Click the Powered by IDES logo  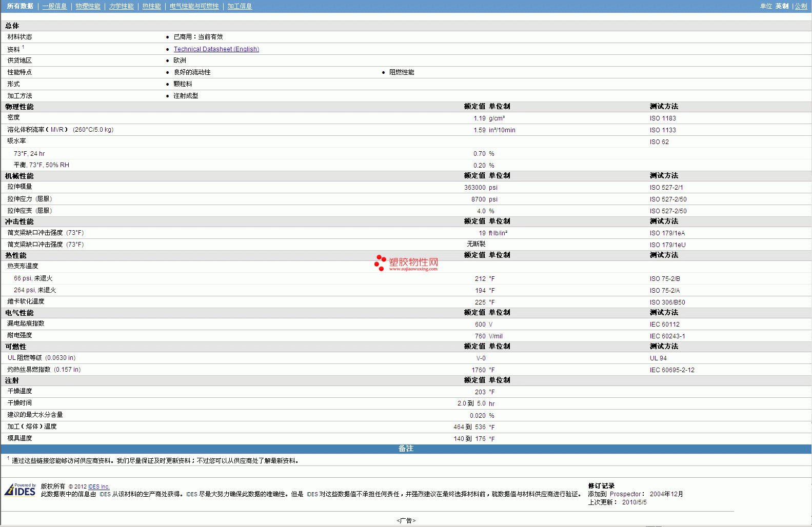(20, 490)
